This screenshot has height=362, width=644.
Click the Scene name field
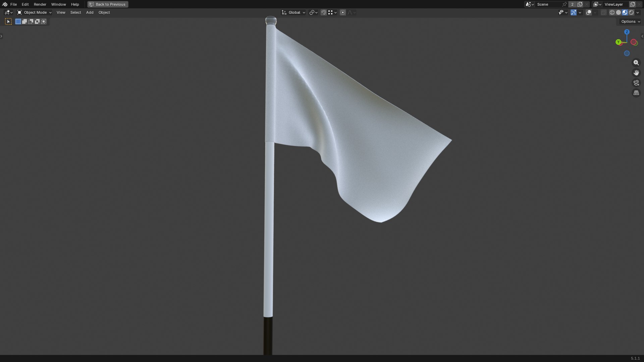pyautogui.click(x=548, y=4)
